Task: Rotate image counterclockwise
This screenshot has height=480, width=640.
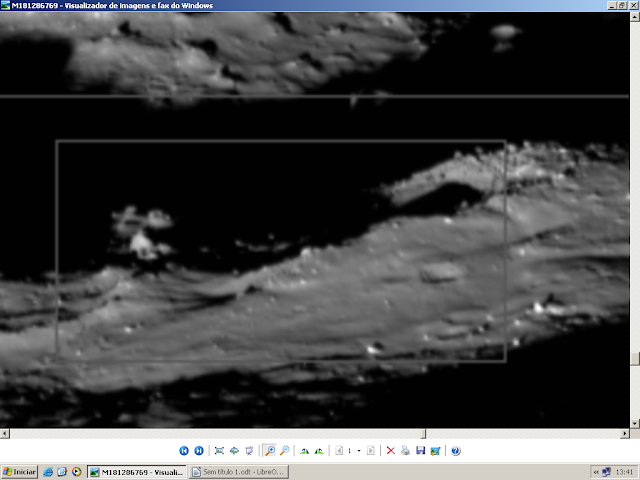Action: pyautogui.click(x=319, y=451)
